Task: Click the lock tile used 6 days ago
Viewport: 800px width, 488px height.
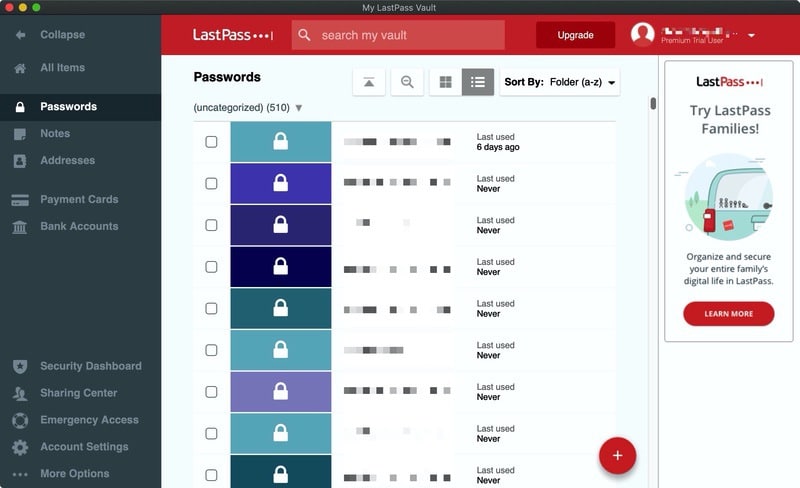Action: pos(281,141)
